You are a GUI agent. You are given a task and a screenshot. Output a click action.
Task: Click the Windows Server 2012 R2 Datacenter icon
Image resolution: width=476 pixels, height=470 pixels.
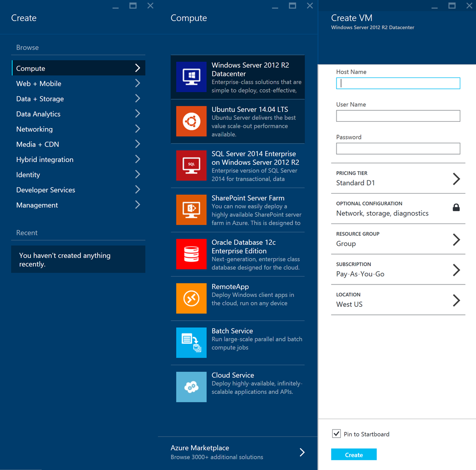click(191, 77)
